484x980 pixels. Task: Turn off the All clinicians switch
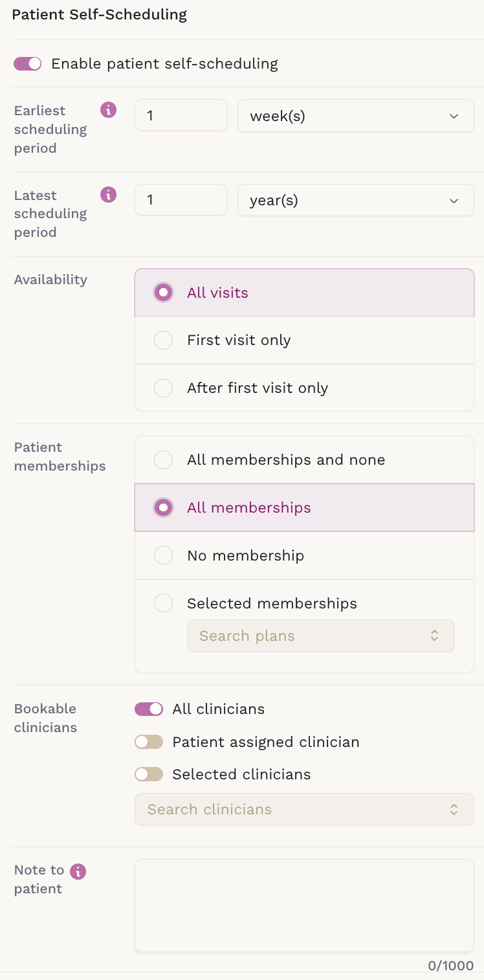pos(149,709)
